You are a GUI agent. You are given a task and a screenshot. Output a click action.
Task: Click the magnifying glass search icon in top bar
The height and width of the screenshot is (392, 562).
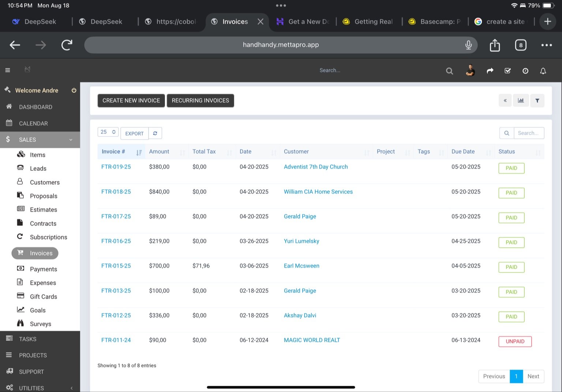click(449, 71)
